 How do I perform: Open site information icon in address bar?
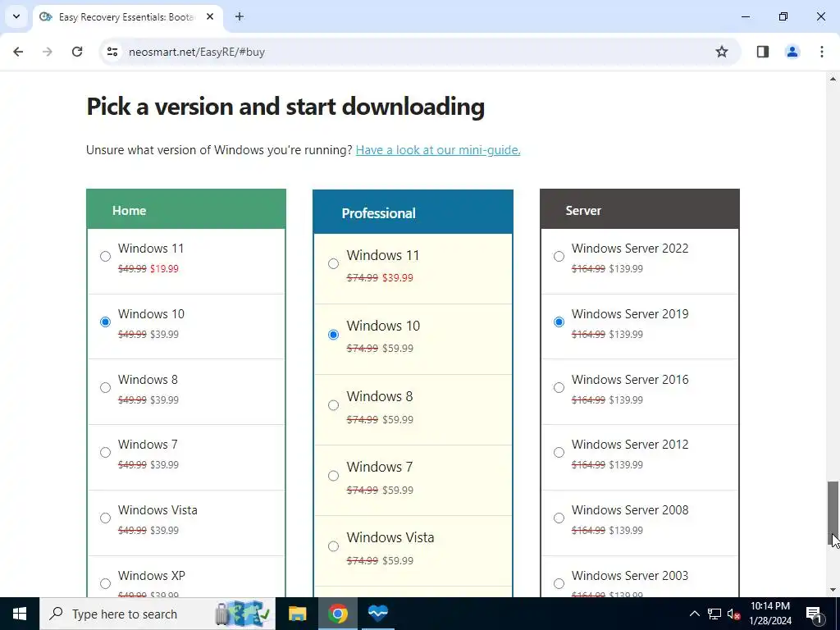112,52
